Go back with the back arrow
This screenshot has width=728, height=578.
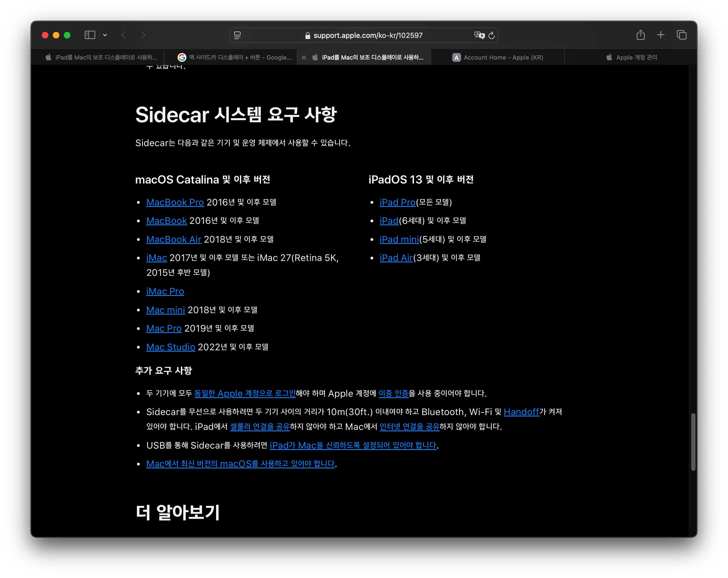[124, 35]
